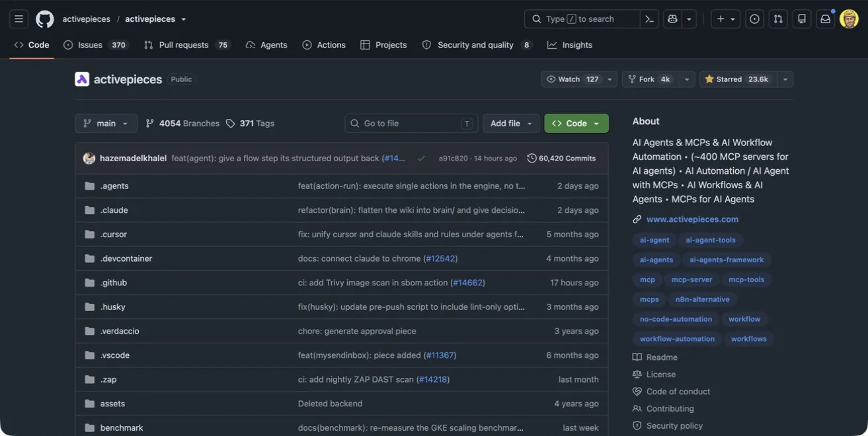The width and height of the screenshot is (868, 436).
Task: Open the mcp-server topic tag
Action: tap(691, 279)
